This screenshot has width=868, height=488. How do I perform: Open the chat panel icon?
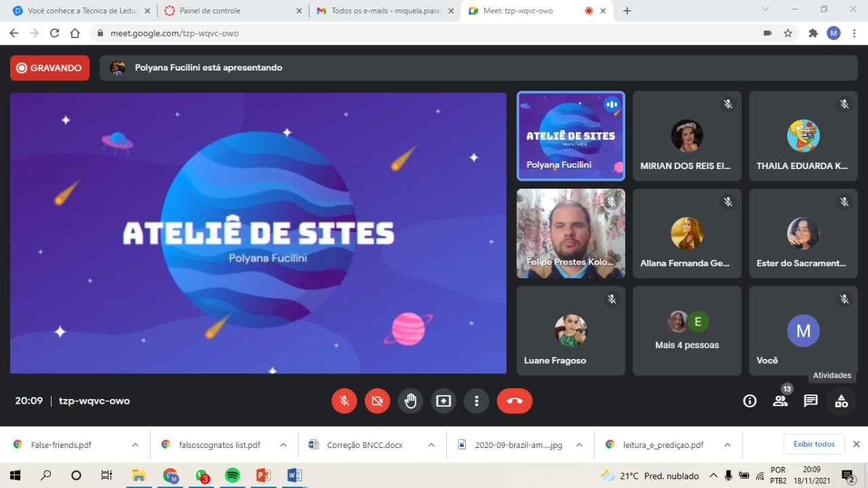810,401
